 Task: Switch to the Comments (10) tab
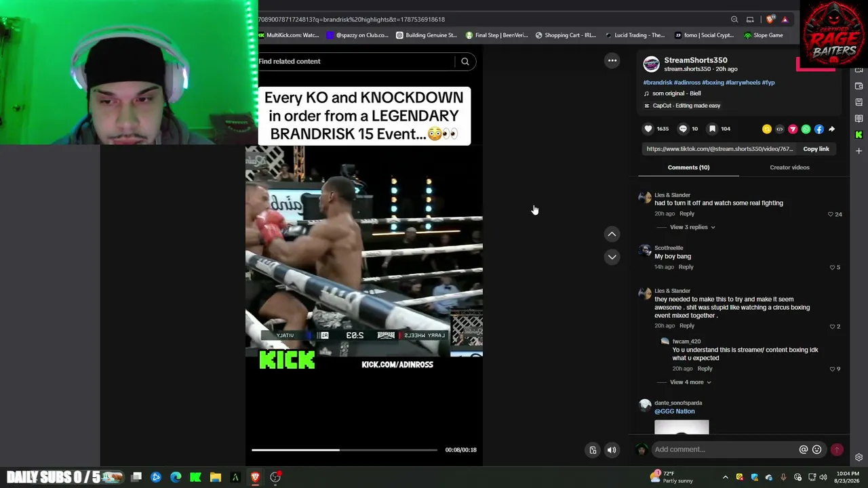[x=688, y=167]
